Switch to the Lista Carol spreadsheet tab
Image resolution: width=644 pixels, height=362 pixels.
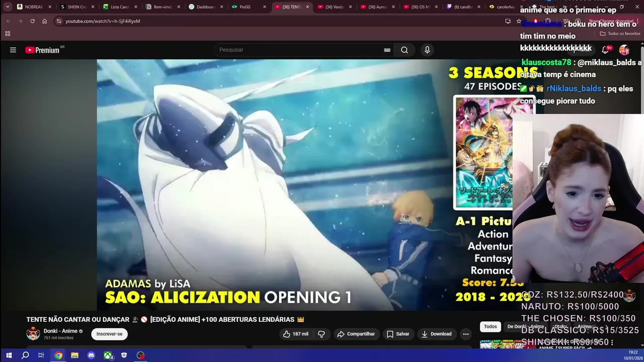point(120,7)
